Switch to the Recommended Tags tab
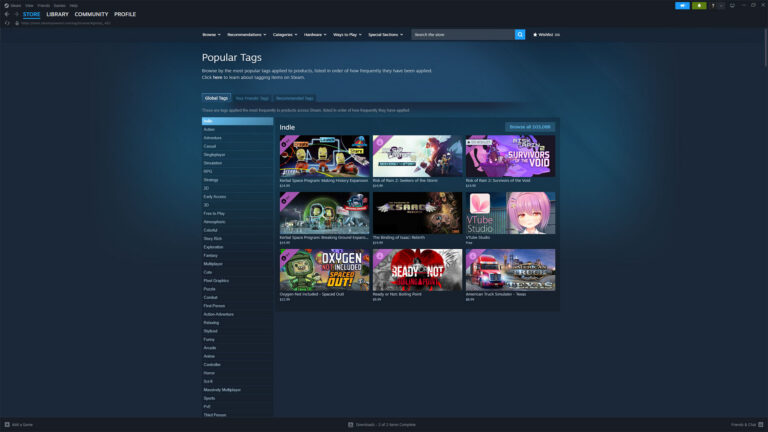The height and width of the screenshot is (432, 768). [294, 98]
